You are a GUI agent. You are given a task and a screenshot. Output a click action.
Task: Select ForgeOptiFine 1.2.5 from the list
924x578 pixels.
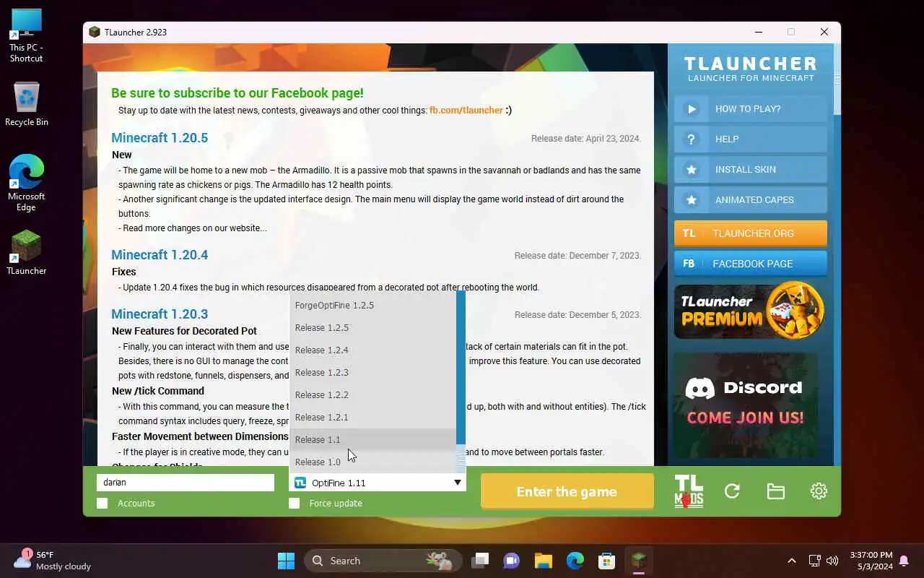[x=372, y=306]
